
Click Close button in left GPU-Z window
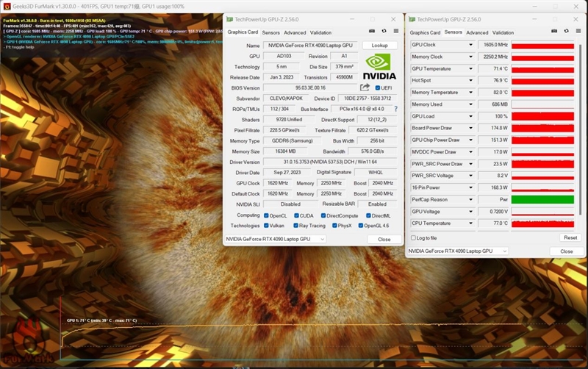coord(384,239)
